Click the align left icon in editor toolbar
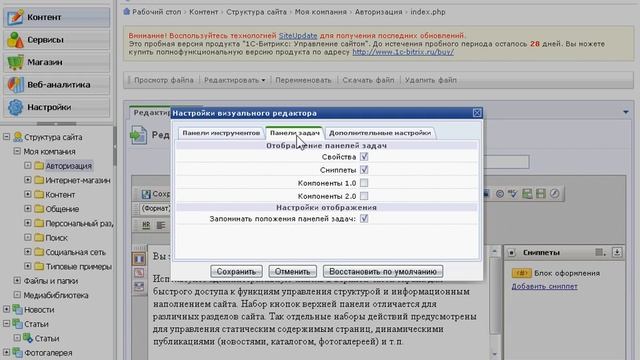The width and height of the screenshot is (640, 360). pos(161,225)
